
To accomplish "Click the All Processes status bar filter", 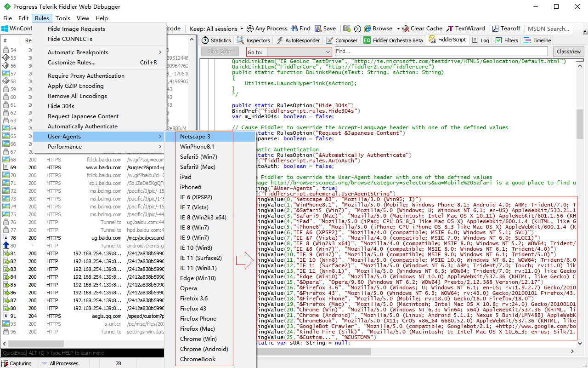I will click(x=60, y=363).
